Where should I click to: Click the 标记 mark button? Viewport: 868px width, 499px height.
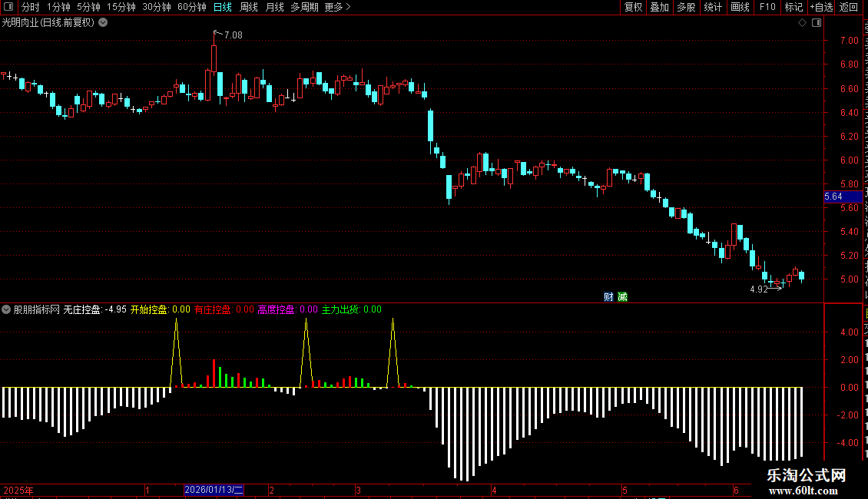pyautogui.click(x=793, y=7)
